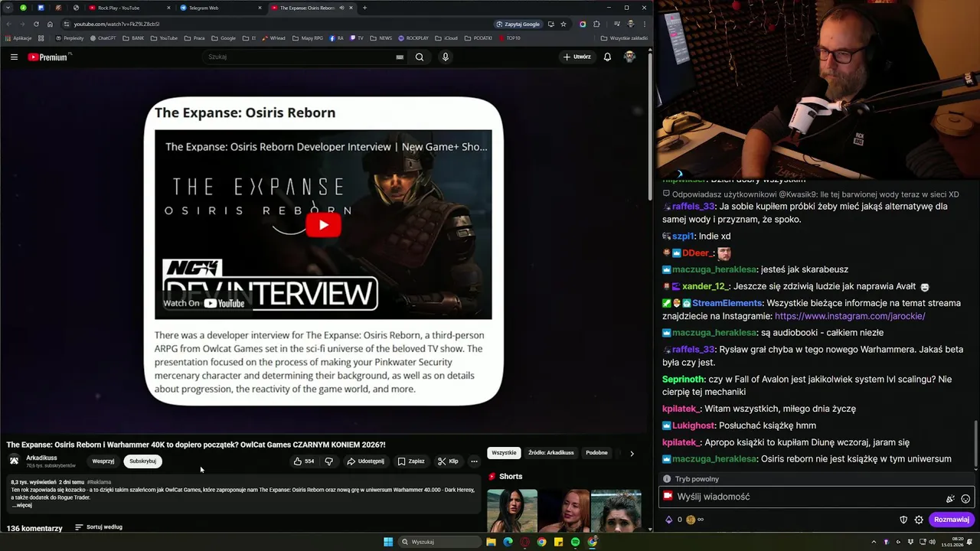Open the second Shorts thumbnail
This screenshot has height=551, width=980.
[x=564, y=510]
